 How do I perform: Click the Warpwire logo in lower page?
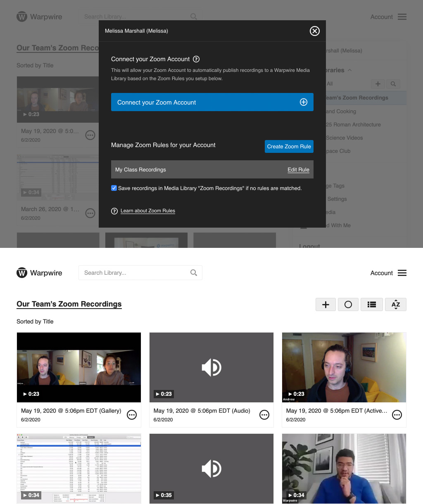pos(39,273)
